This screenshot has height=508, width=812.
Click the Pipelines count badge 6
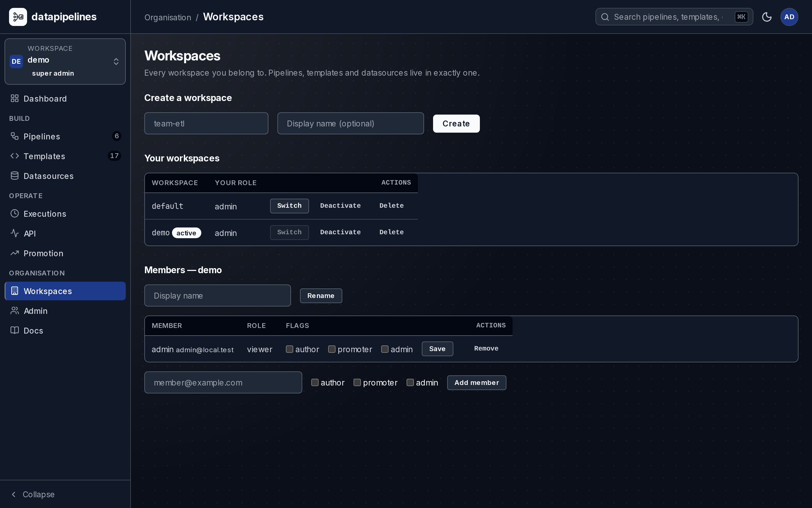coord(116,136)
